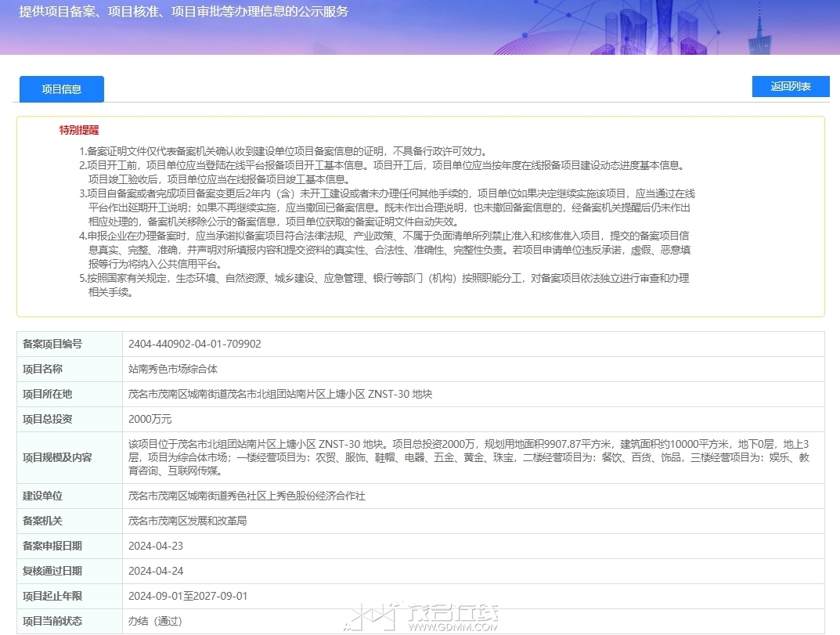The image size is (840, 635).
Task: Click the 办结（通过） status value
Action: coord(155,621)
